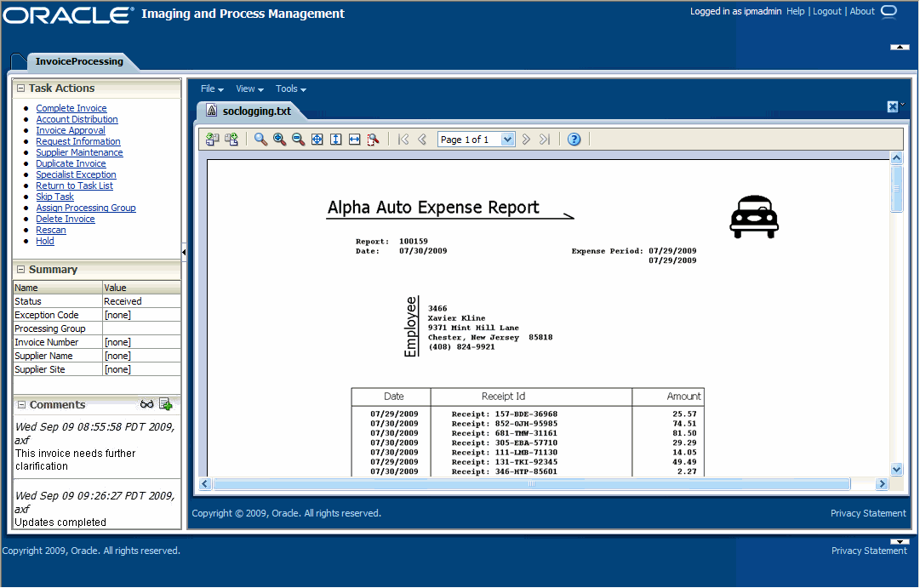This screenshot has height=588, width=920.
Task: Click Logout in the header
Action: point(827,11)
